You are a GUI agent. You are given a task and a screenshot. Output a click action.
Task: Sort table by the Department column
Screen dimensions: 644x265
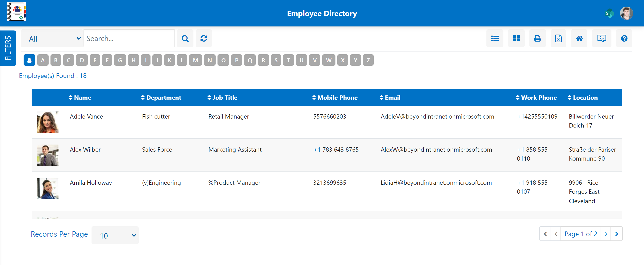(x=161, y=97)
